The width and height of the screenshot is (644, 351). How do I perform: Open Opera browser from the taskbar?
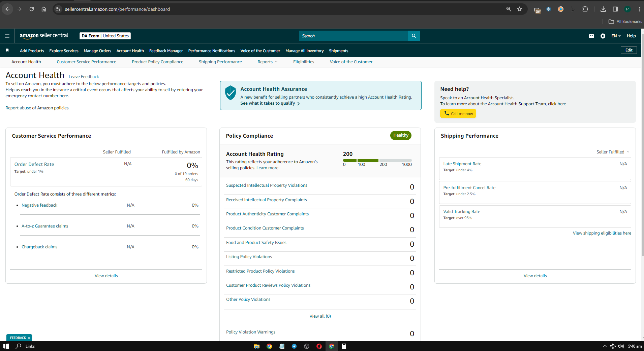(x=319, y=346)
